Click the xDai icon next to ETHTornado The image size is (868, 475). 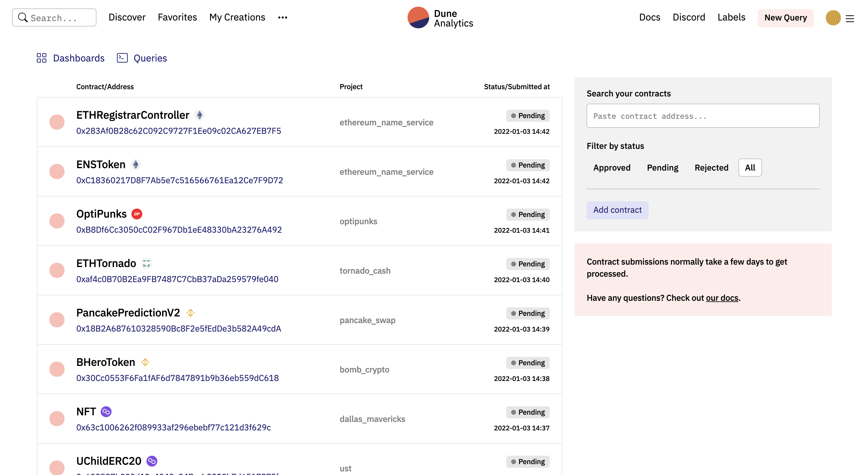click(146, 263)
